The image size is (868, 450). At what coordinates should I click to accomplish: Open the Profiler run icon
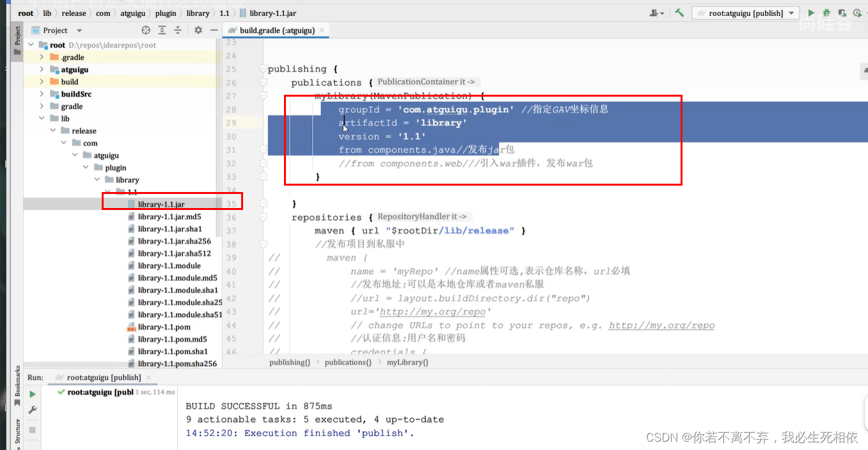coord(858,13)
